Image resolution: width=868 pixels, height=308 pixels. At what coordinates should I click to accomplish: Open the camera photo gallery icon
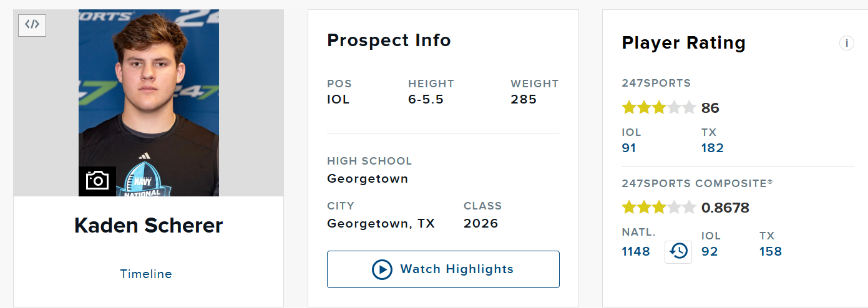97,181
